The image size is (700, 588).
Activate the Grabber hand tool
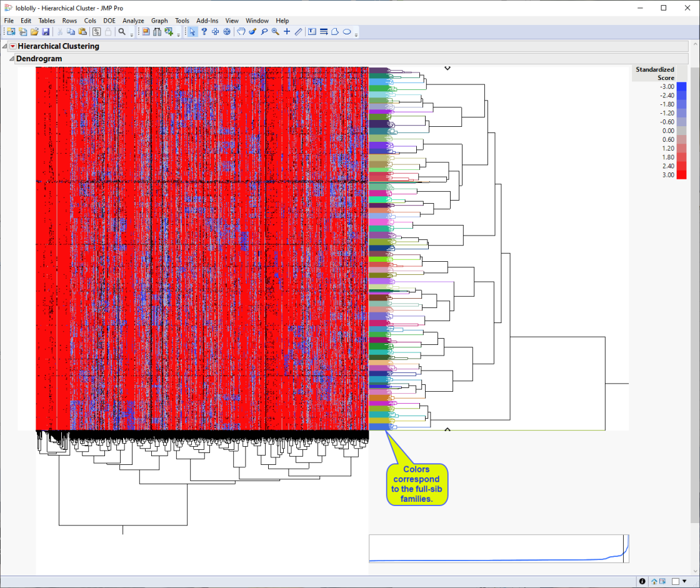[x=241, y=32]
